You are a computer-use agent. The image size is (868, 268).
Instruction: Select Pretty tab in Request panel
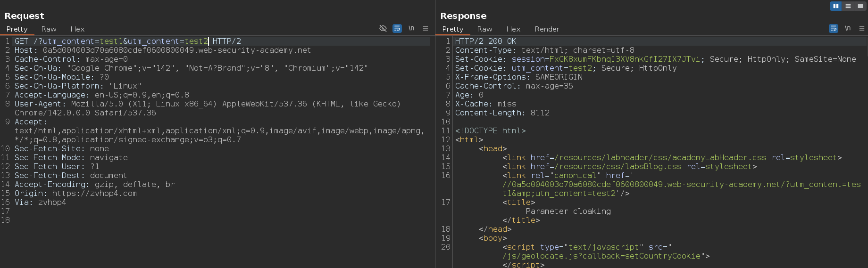pos(17,29)
